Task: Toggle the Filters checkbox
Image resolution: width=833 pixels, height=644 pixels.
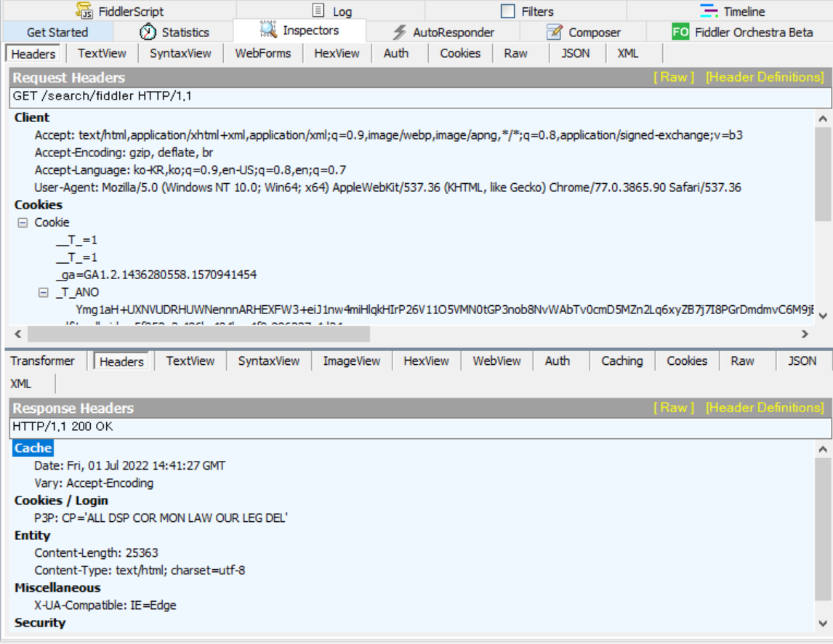Action: 508,11
